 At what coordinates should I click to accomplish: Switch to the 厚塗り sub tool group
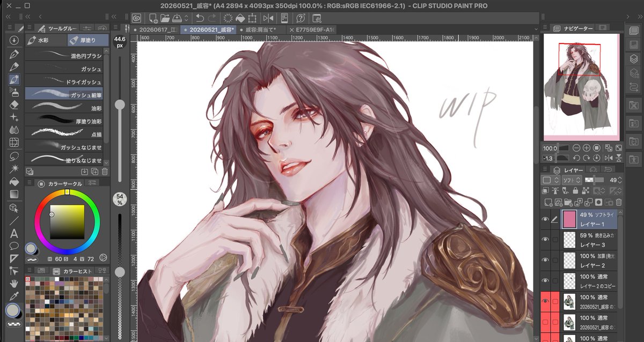(x=88, y=40)
